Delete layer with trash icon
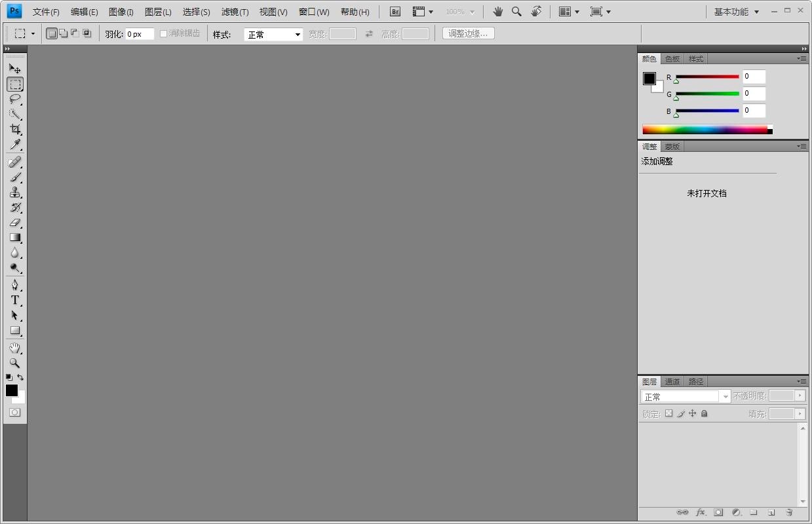 [790, 513]
